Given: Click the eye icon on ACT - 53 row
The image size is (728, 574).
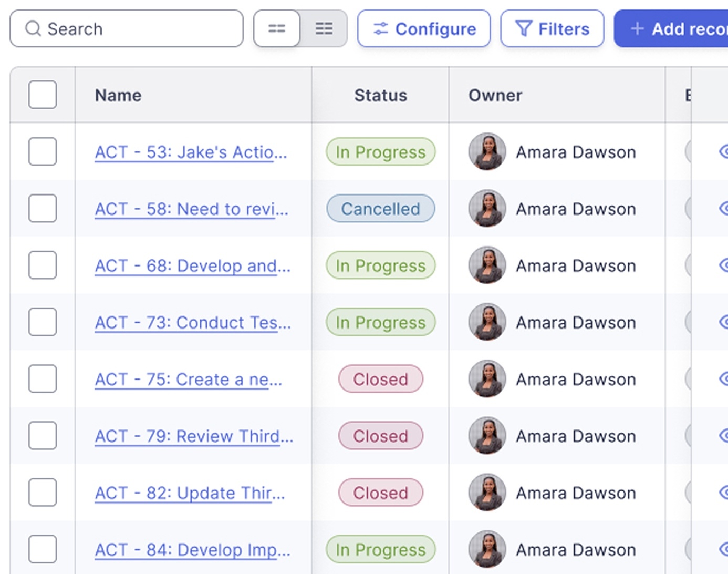Looking at the screenshot, I should click(x=723, y=152).
